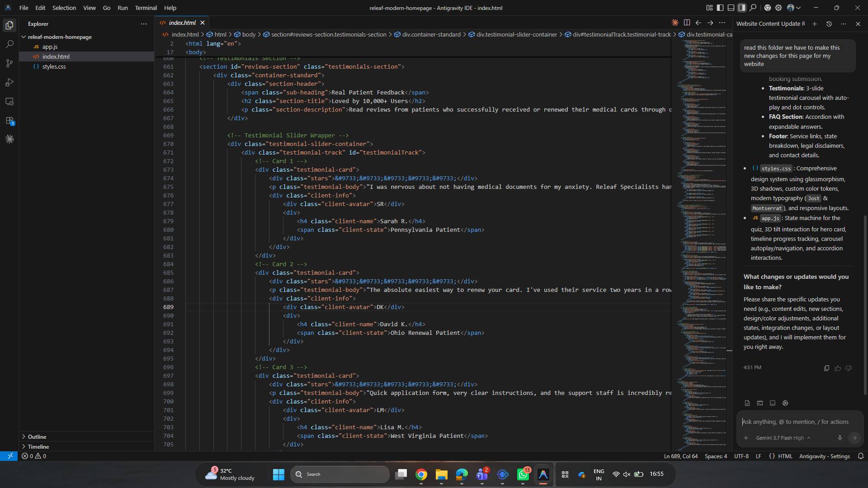
Task: Toggle the primary side bar layout button
Action: [720, 8]
